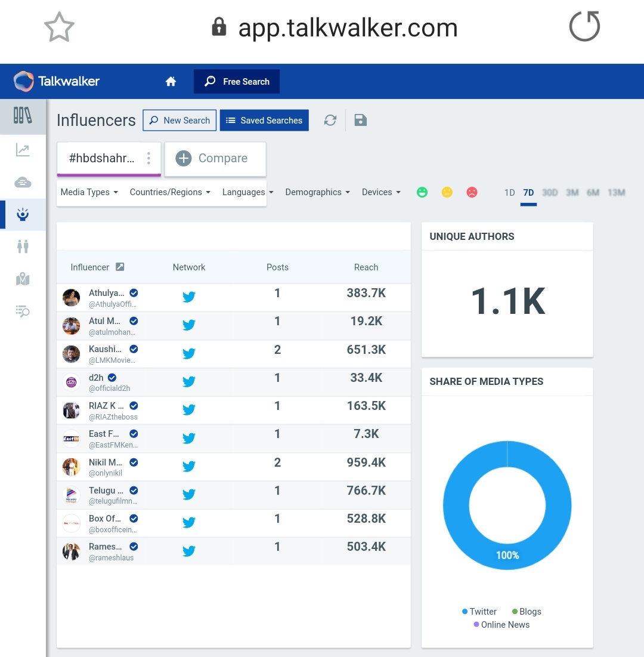The height and width of the screenshot is (657, 644).
Task: Sort by the Posts column header
Action: 277,267
